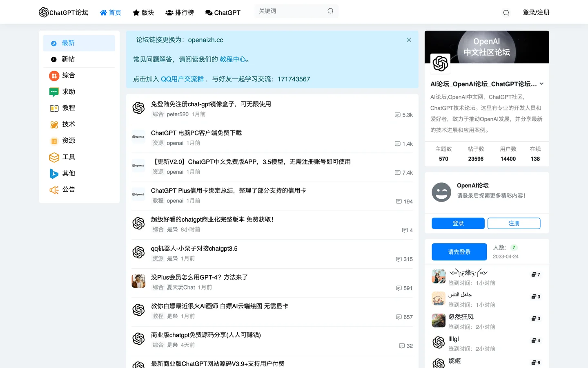Click the 用户数 14400 statistic
Viewport: 588px width, 368px height.
[x=508, y=154]
